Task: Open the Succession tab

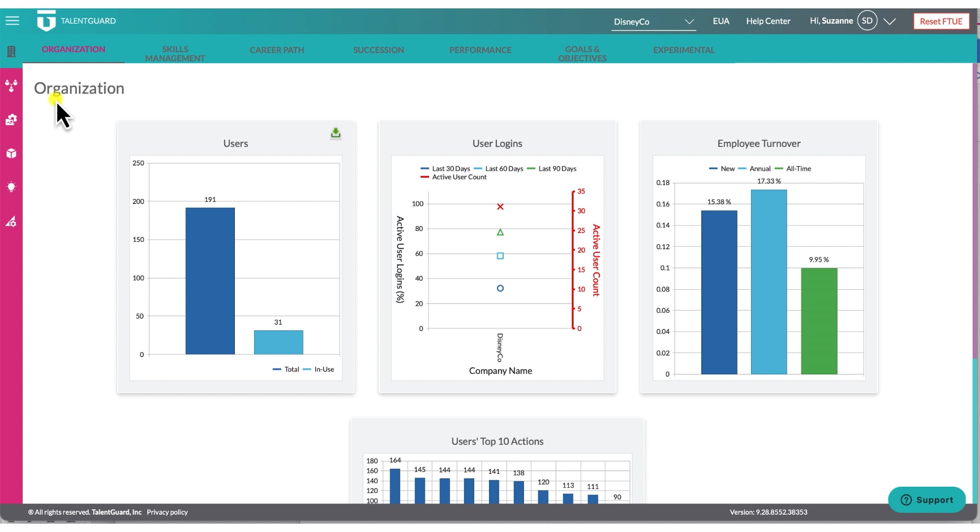Action: [378, 50]
